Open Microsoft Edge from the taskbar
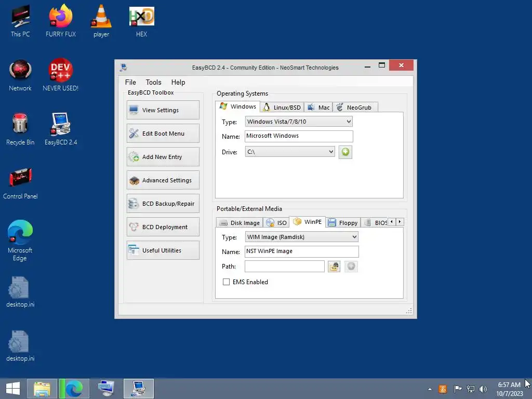This screenshot has height=399, width=532. click(74, 389)
